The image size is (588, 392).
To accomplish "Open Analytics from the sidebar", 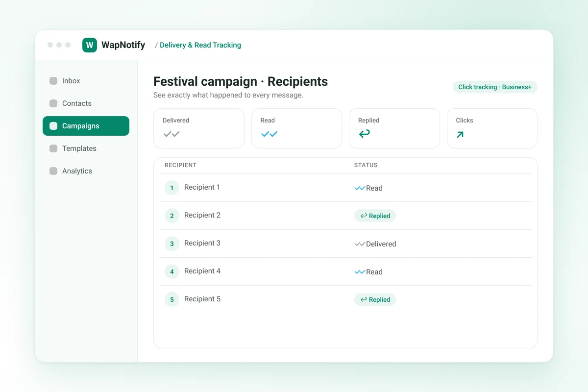I will (86, 171).
